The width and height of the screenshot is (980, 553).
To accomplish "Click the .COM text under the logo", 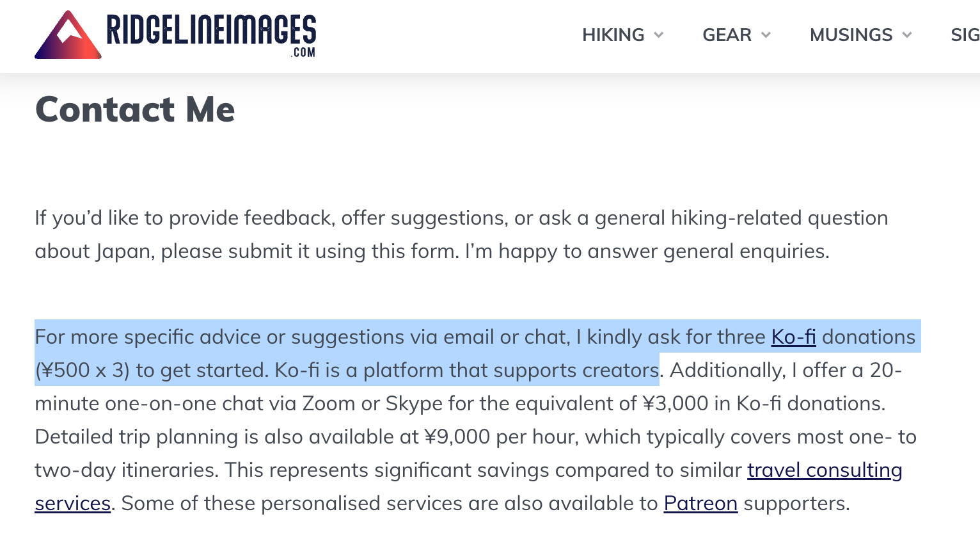I will pos(303,52).
